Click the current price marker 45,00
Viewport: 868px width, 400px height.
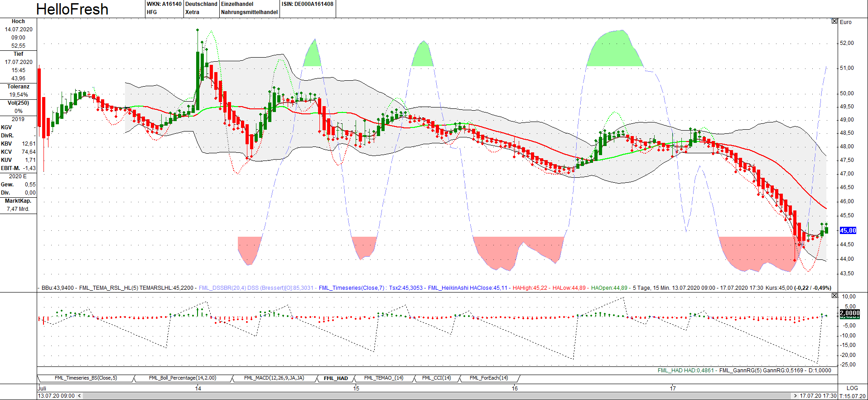coord(848,230)
